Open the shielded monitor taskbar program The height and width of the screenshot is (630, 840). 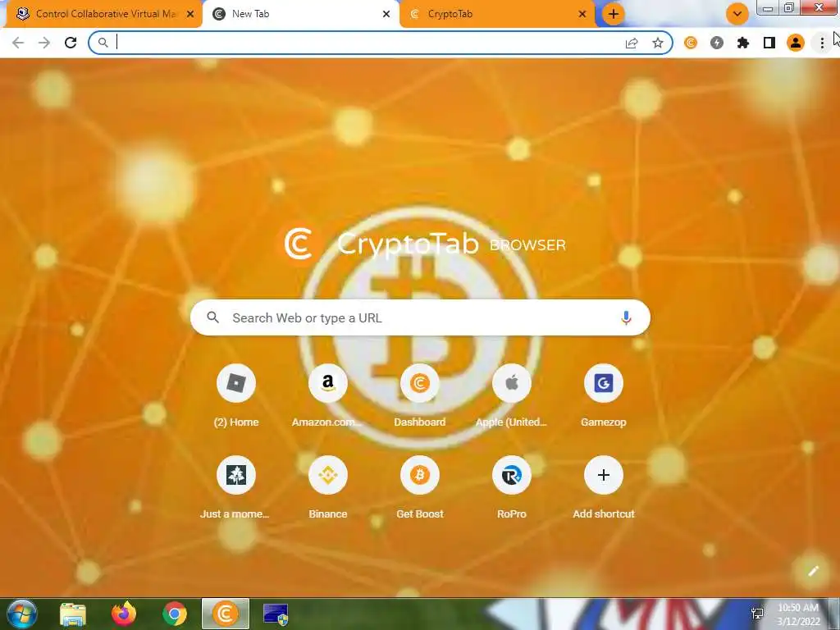coord(276,614)
